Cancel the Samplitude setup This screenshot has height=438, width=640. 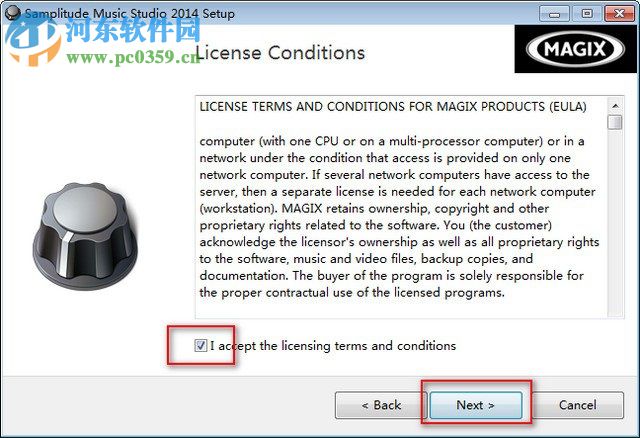pyautogui.click(x=577, y=405)
